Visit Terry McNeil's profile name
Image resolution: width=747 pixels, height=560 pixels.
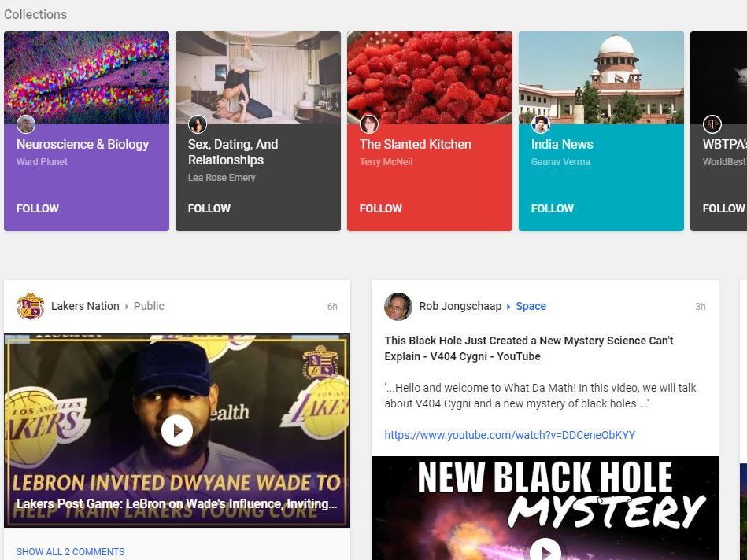[386, 162]
